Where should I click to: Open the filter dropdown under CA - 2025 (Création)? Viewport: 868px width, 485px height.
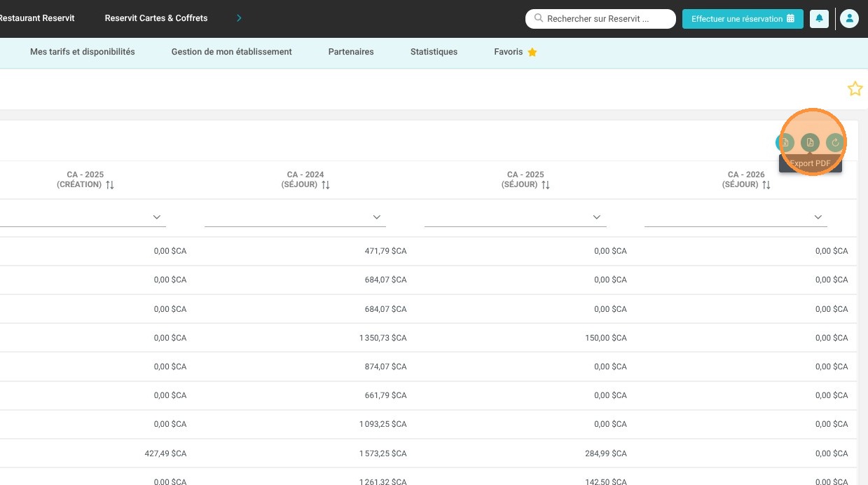click(157, 217)
